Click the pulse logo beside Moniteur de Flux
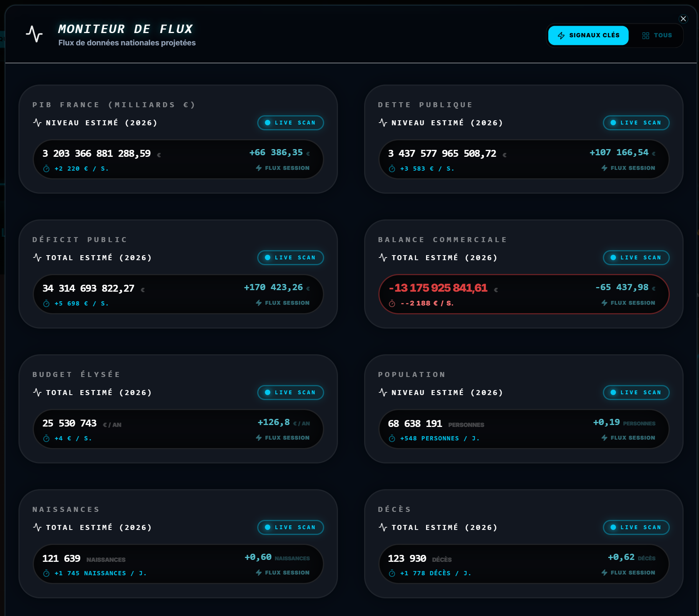The height and width of the screenshot is (616, 699). 34,34
